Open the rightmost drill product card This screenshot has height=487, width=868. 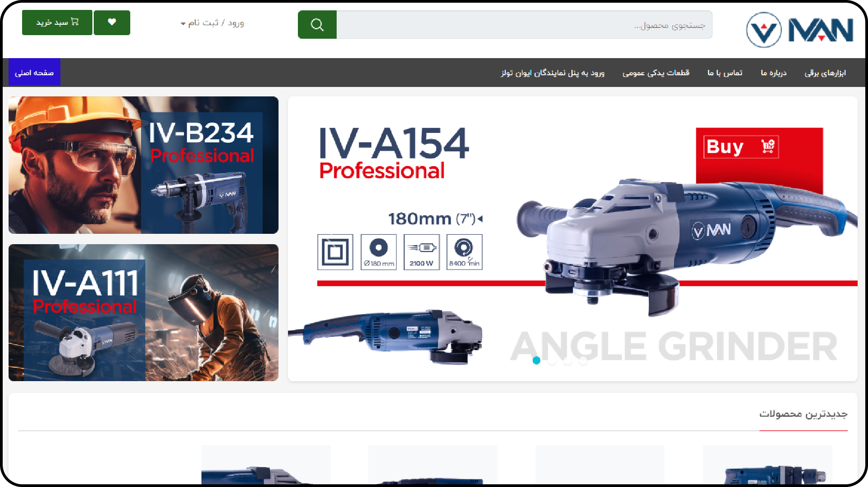[x=767, y=465]
